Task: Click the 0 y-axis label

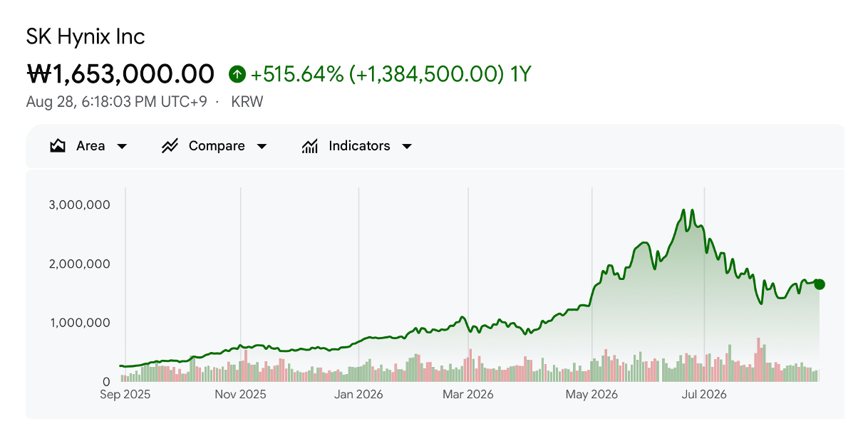Action: [x=106, y=382]
